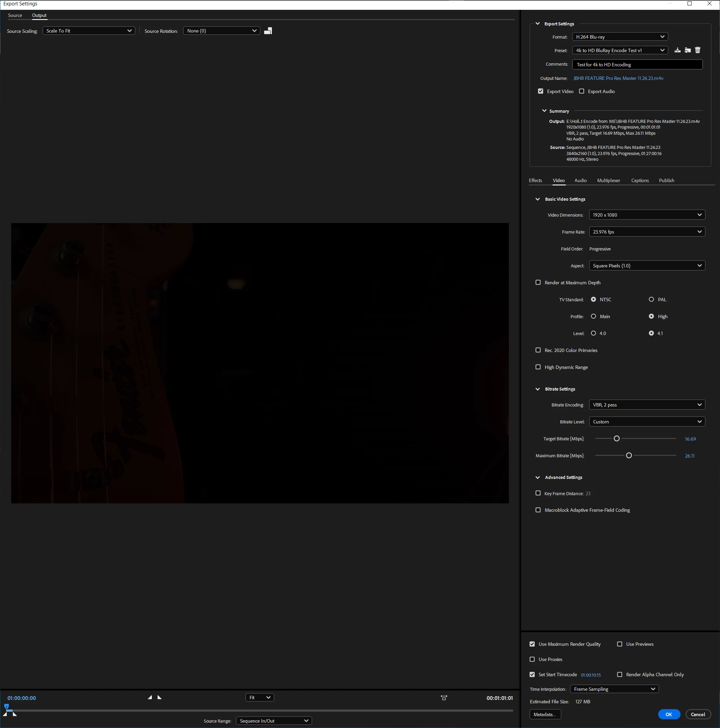
Task: Open the Bitrate Encoding dropdown
Action: point(647,405)
